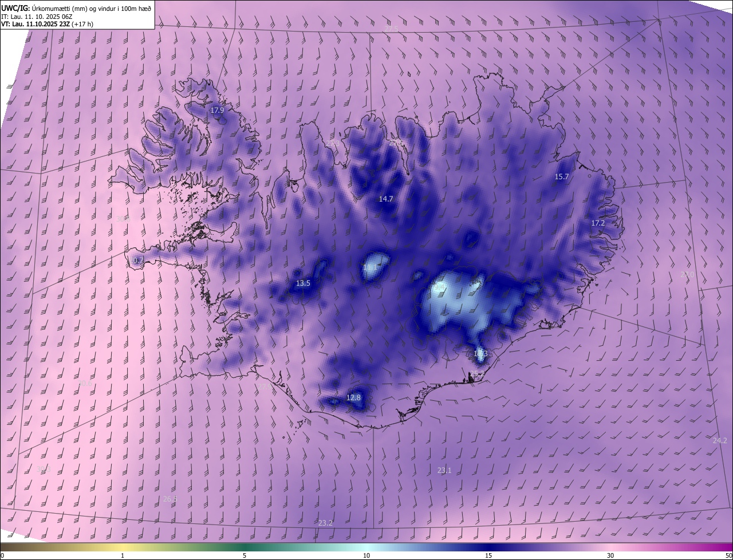The width and height of the screenshot is (733, 560).
Task: Click the 23.2 value at the bottom
Action: (325, 523)
